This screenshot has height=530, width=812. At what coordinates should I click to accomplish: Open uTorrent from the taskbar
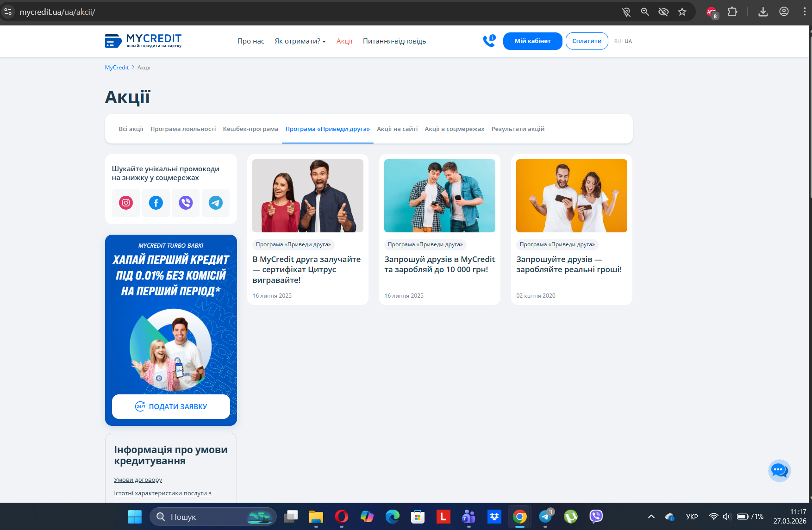coord(571,517)
